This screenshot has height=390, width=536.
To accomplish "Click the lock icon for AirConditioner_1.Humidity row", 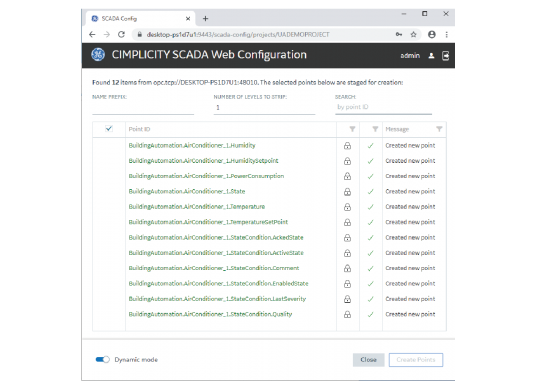I will point(347,146).
